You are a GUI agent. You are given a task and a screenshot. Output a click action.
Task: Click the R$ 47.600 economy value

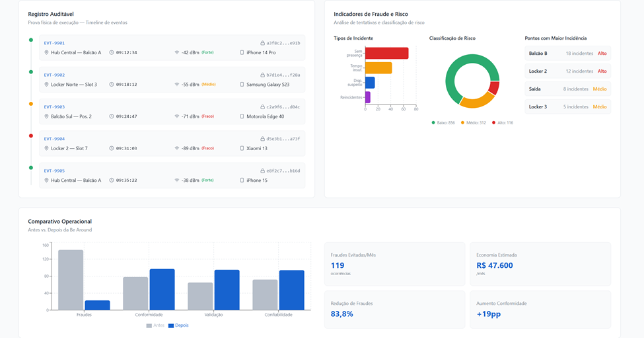tap(495, 265)
